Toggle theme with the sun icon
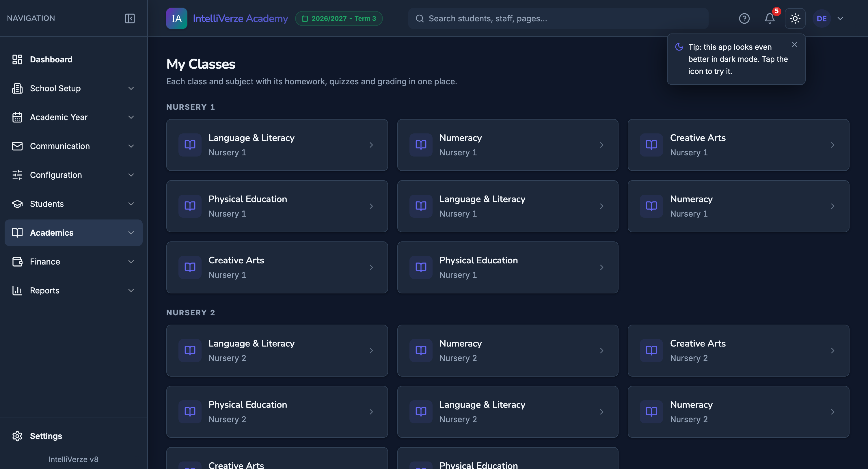Viewport: 868px width, 469px height. pyautogui.click(x=795, y=18)
